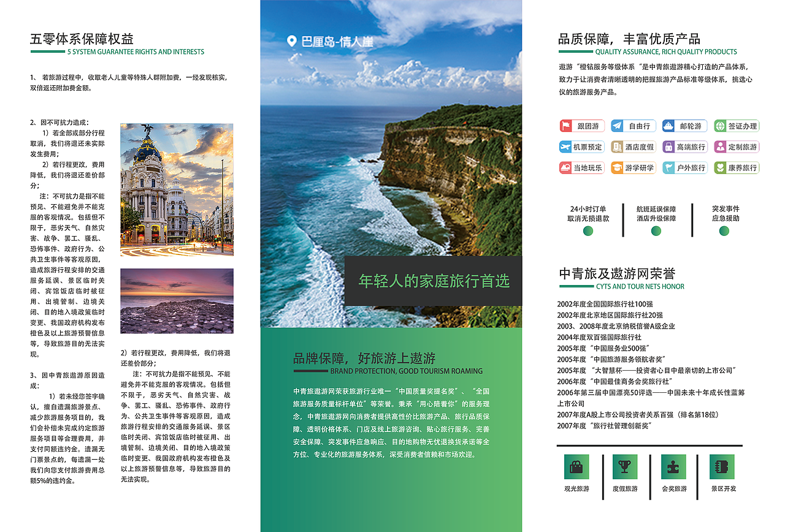Click the green dot under 24小时订单 取消无损退款
Image resolution: width=785 pixels, height=532 pixels.
588,231
